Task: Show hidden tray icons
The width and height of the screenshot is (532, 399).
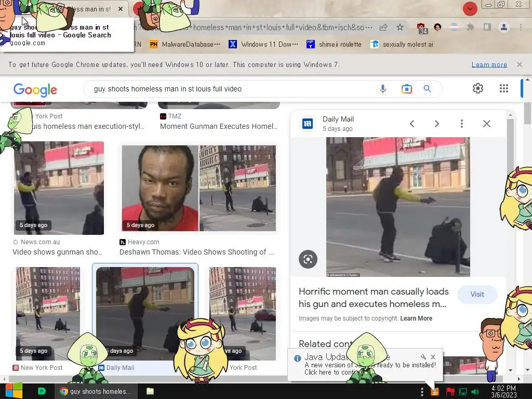Action: 422,392
